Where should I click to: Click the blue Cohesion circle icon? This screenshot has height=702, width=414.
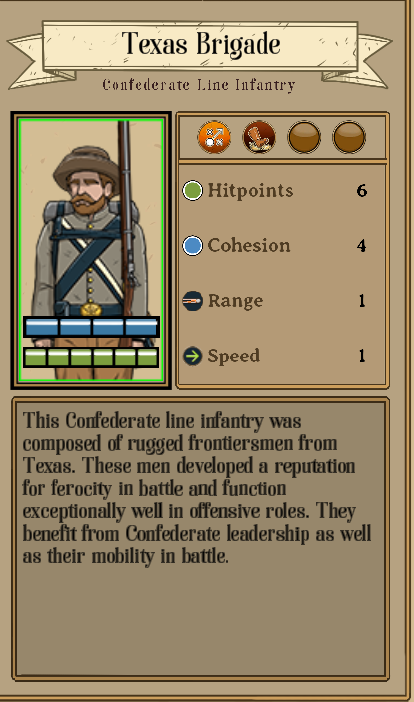click(x=192, y=245)
